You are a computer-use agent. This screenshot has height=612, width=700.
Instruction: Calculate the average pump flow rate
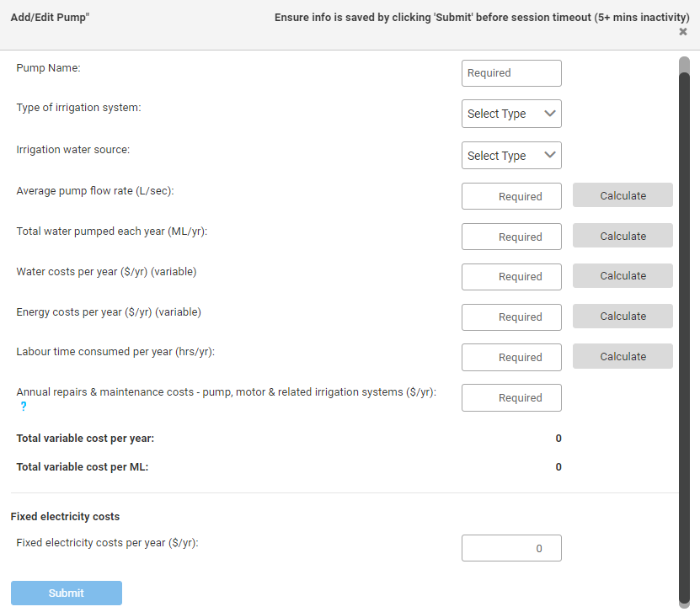(623, 195)
